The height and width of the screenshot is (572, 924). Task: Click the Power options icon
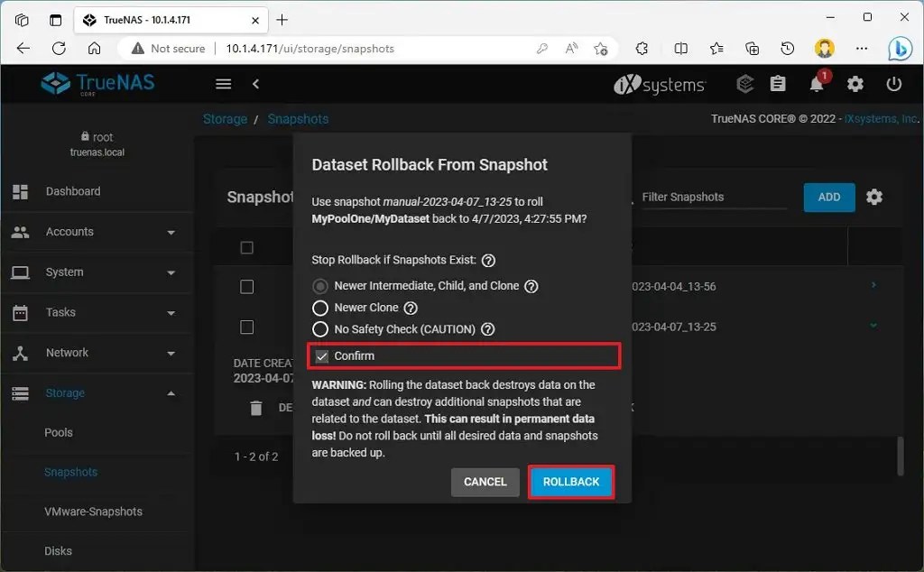[892, 84]
